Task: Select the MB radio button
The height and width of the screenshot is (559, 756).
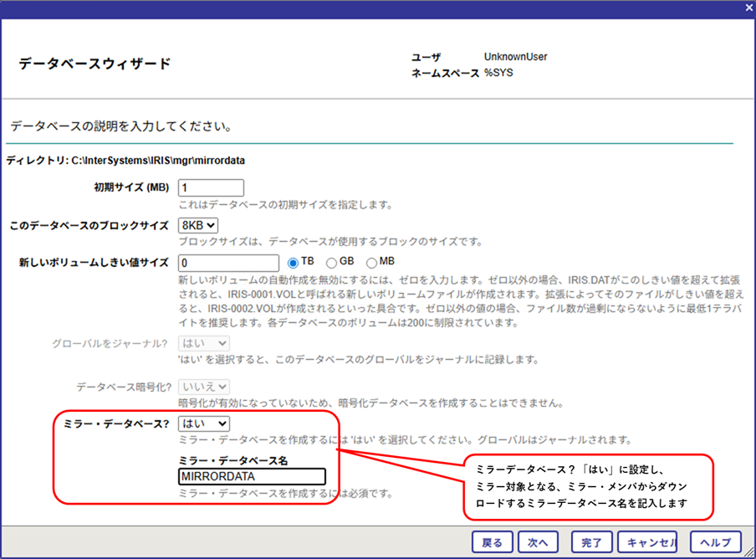Action: click(x=372, y=263)
